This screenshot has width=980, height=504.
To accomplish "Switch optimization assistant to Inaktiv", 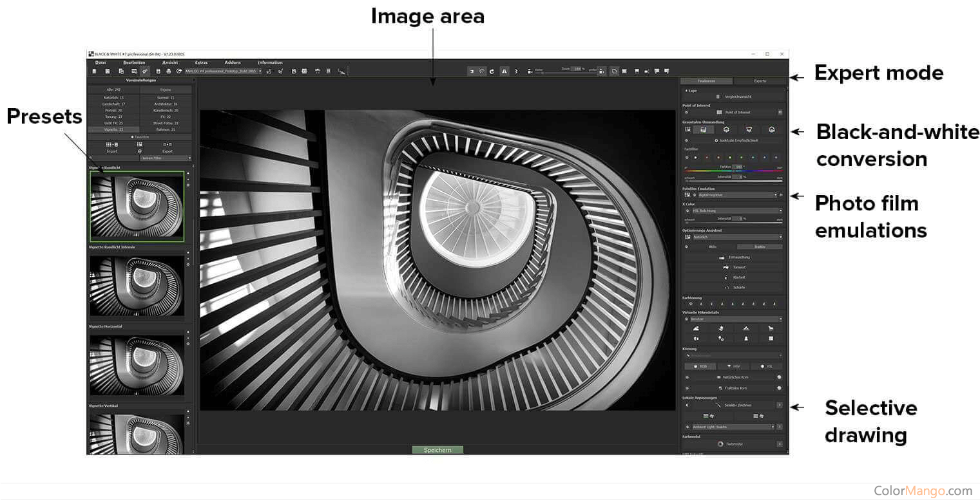I will pyautogui.click(x=760, y=247).
